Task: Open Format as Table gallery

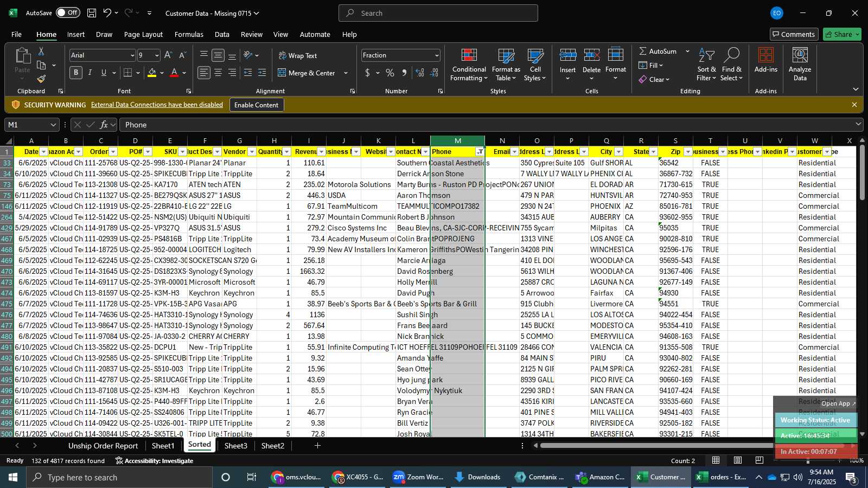Action: tap(506, 65)
